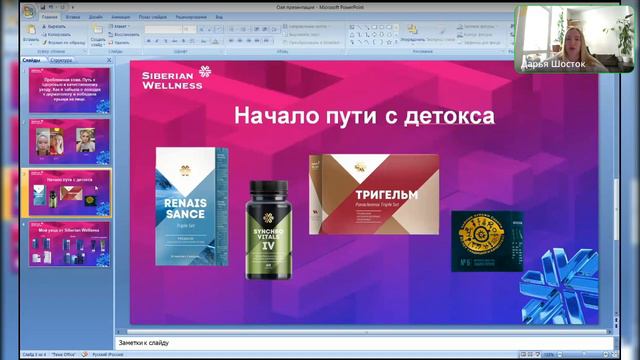Decrease the list indent level
The image size is (640, 360).
tap(256, 29)
